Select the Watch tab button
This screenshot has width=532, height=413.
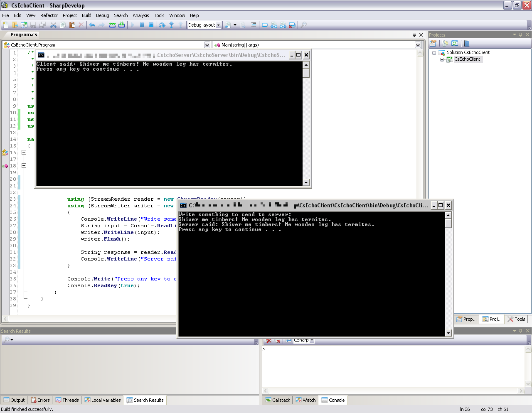point(305,400)
